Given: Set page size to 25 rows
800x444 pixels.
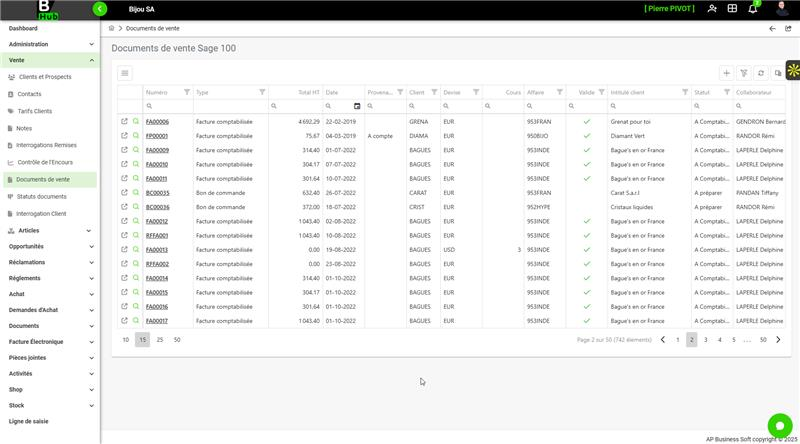Looking at the screenshot, I should (160, 340).
